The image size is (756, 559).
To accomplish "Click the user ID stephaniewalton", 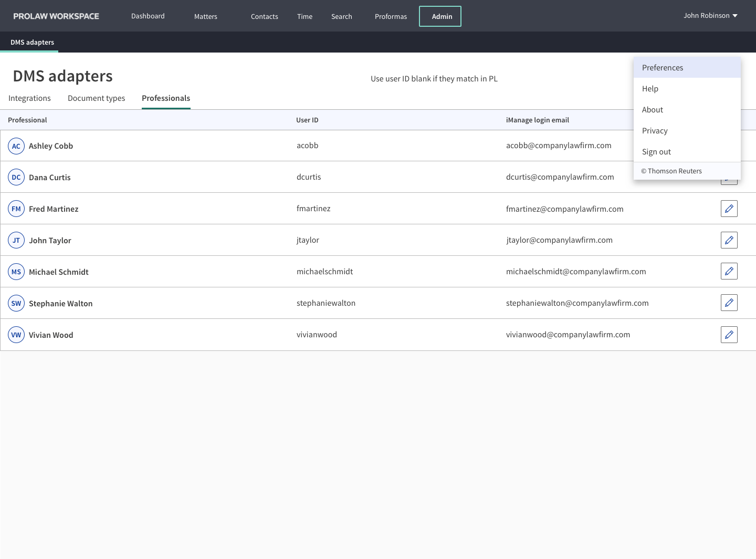I will pyautogui.click(x=326, y=303).
